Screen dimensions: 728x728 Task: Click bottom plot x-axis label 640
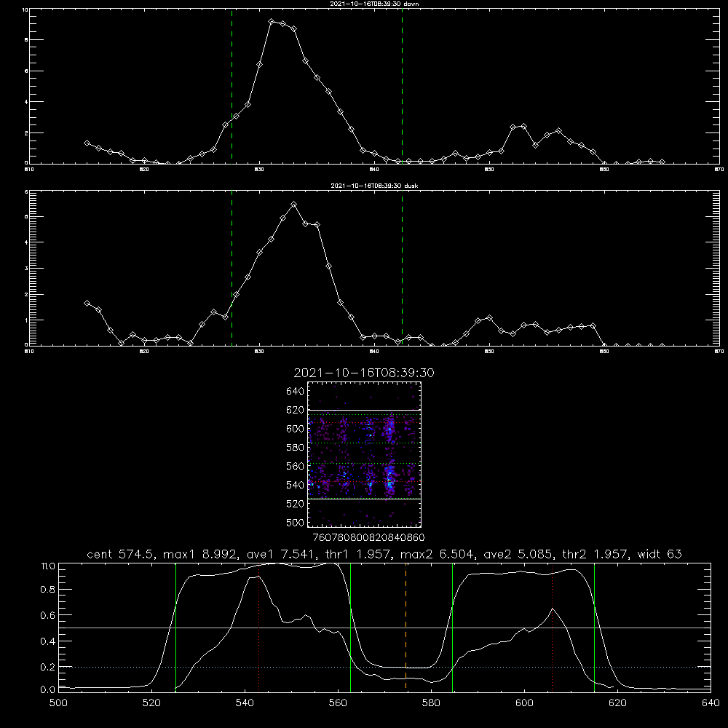click(x=711, y=703)
